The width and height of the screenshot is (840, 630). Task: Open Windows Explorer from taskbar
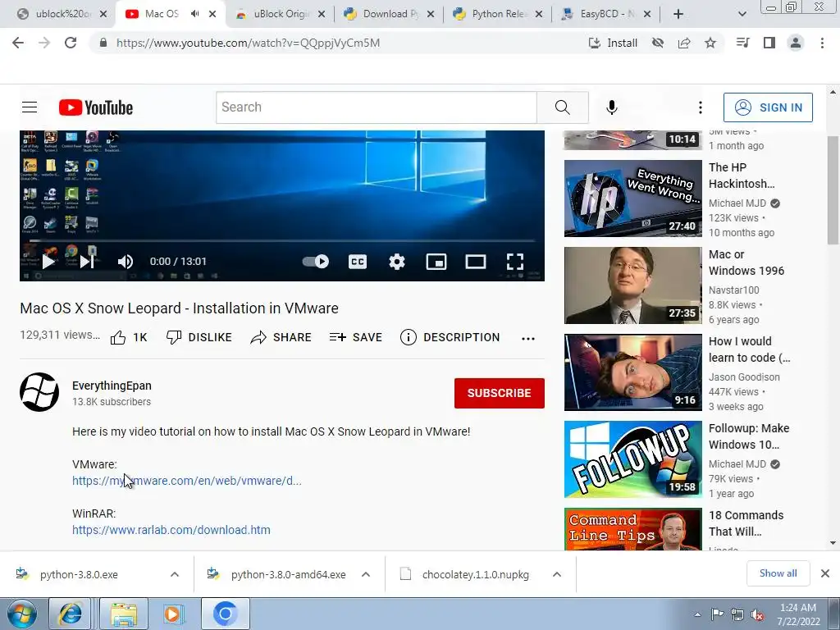124,614
